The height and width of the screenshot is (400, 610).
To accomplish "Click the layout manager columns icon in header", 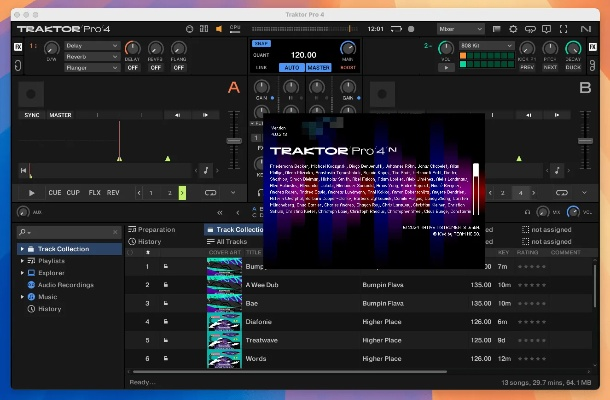I will (x=204, y=29).
